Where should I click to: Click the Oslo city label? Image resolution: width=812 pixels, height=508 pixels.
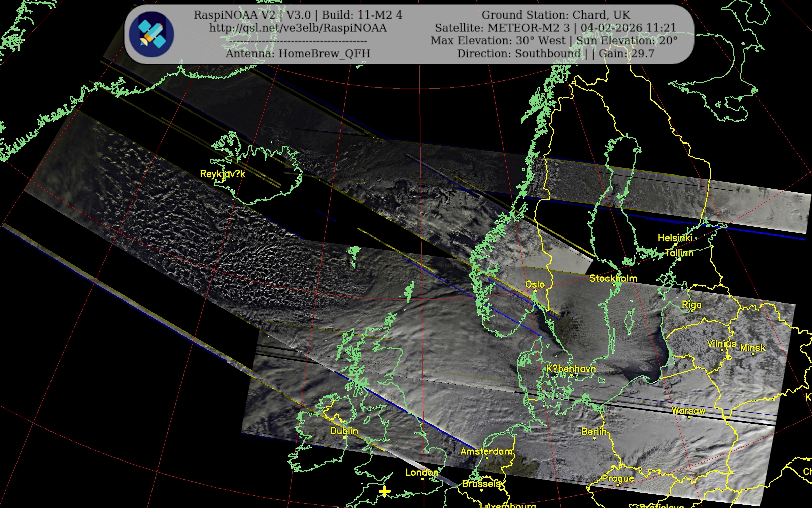point(535,284)
